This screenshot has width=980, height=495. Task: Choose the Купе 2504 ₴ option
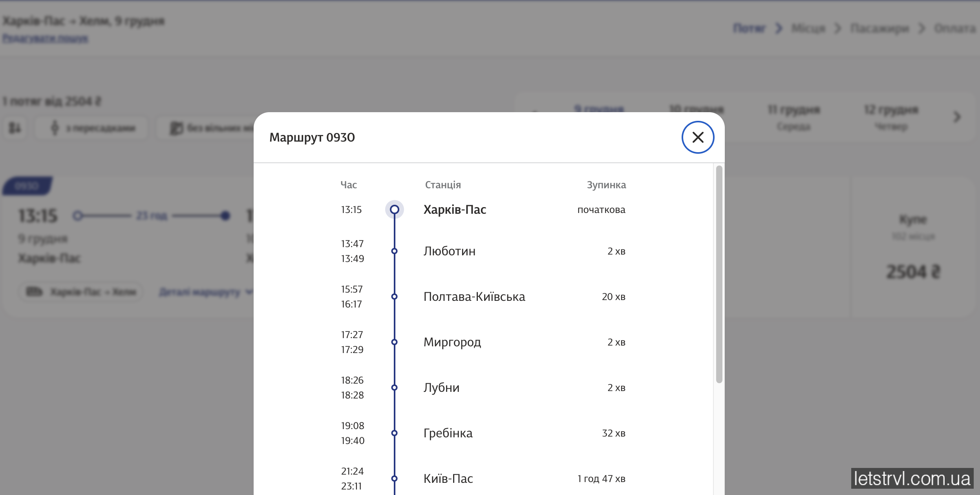(x=913, y=247)
